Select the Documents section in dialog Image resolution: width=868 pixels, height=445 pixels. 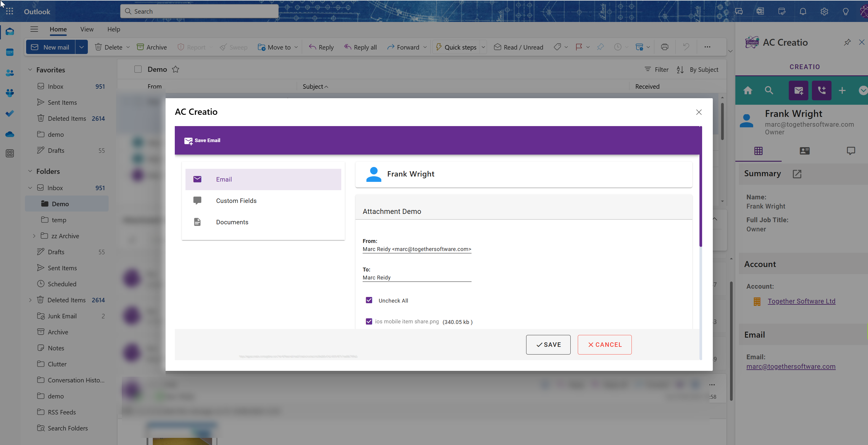point(263,222)
